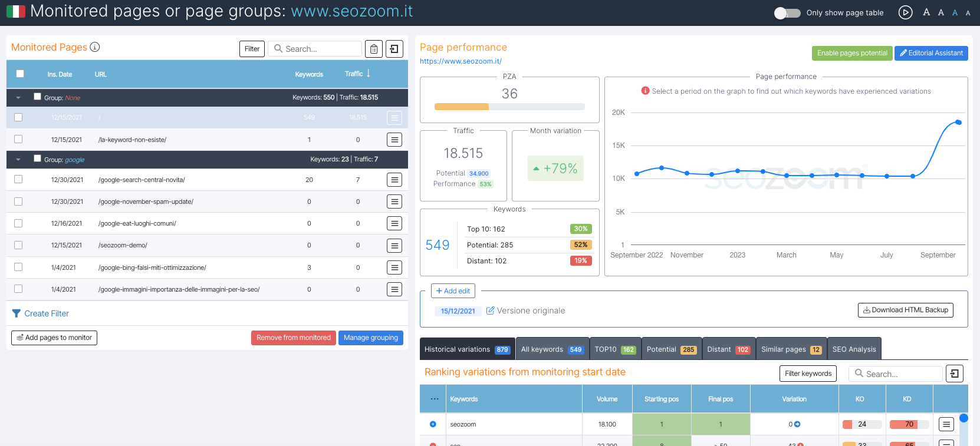Viewport: 980px width, 446px height.
Task: Click the edit pencil icon beside Versione originale
Action: point(490,310)
